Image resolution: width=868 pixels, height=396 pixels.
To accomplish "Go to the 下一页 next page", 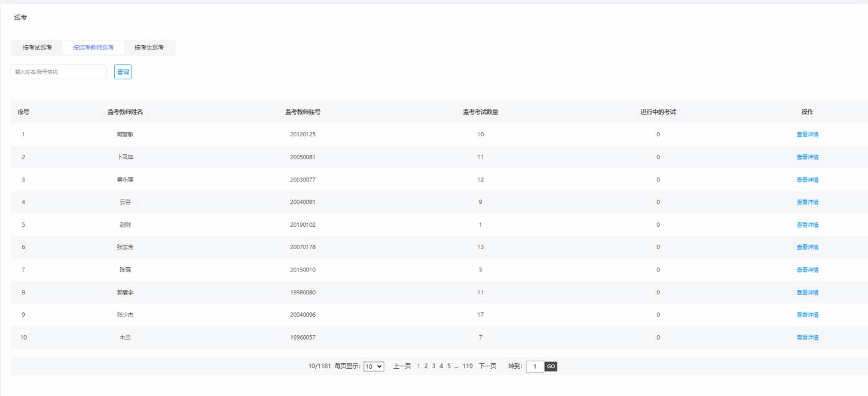I will 487,366.
